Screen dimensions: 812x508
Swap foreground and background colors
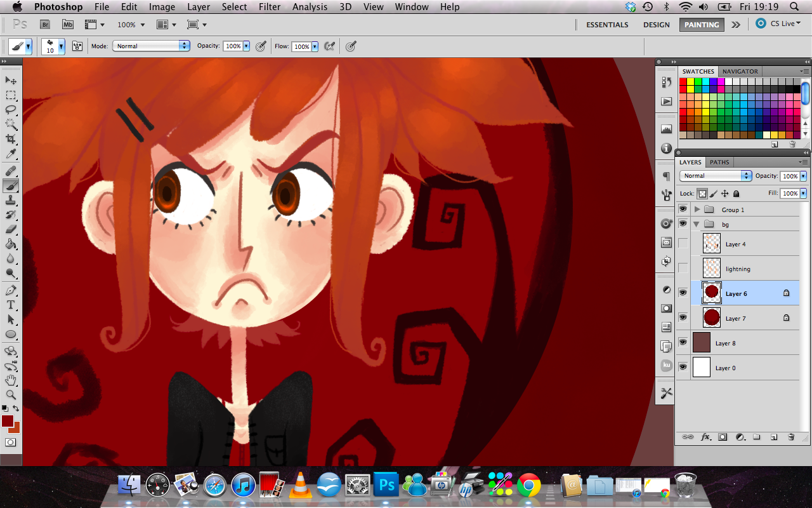point(16,408)
